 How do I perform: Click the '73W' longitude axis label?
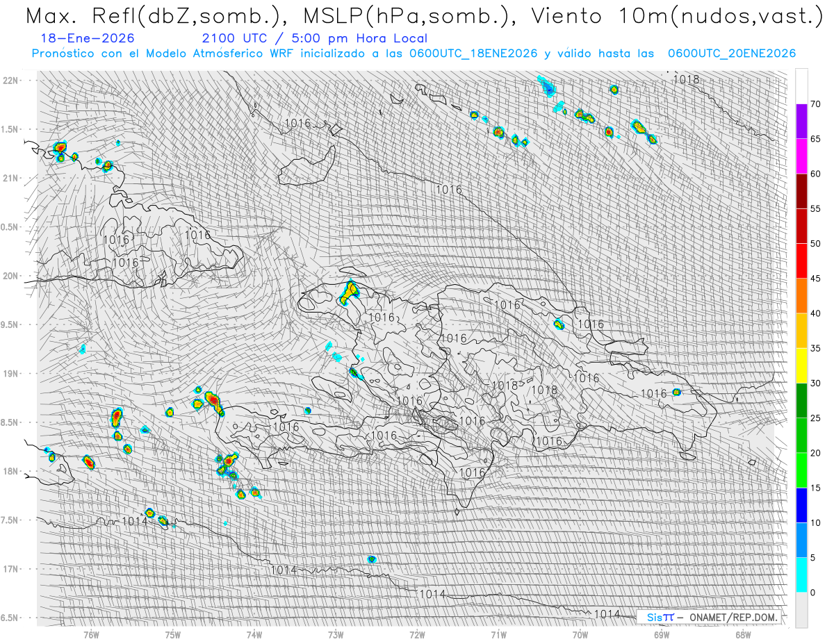[336, 634]
